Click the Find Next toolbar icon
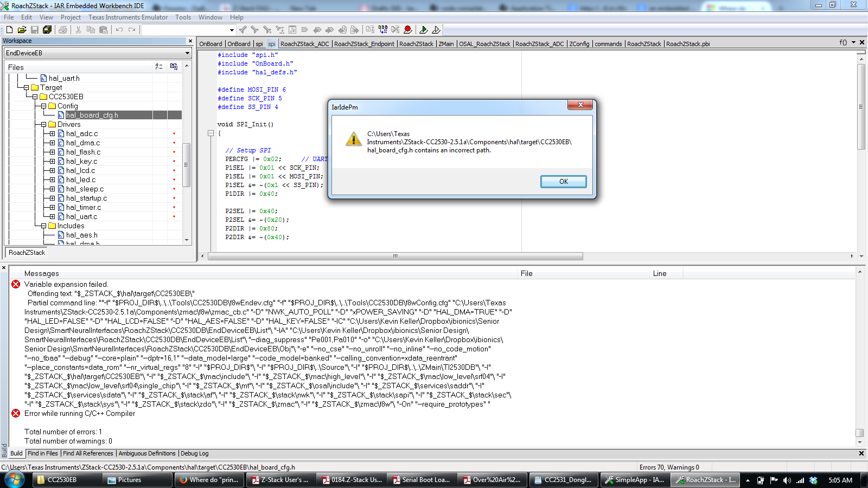Image resolution: width=868 pixels, height=488 pixels. pyautogui.click(x=254, y=30)
